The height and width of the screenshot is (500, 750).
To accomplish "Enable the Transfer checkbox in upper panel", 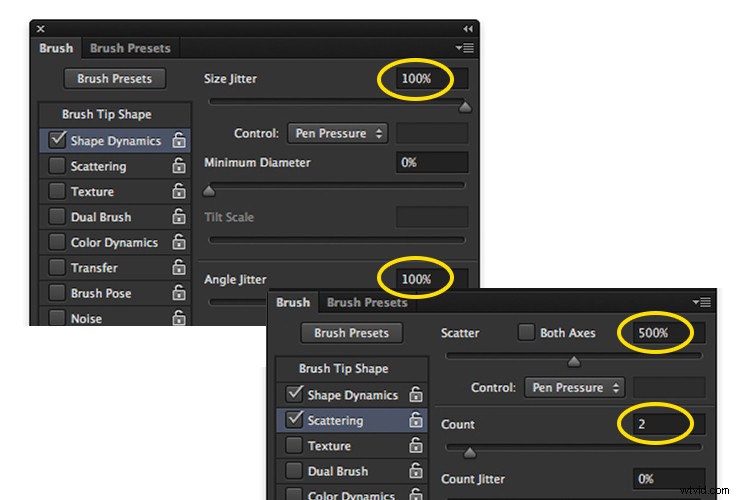I will (x=57, y=267).
